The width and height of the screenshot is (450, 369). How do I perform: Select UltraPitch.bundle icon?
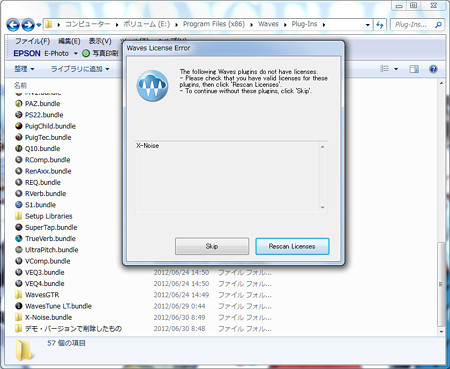pos(19,250)
